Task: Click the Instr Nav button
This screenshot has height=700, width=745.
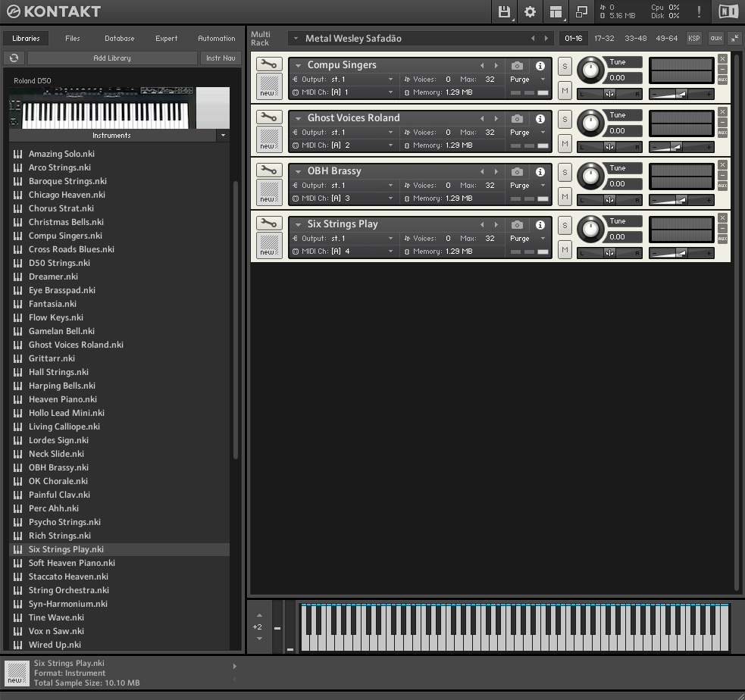Action: 221,58
